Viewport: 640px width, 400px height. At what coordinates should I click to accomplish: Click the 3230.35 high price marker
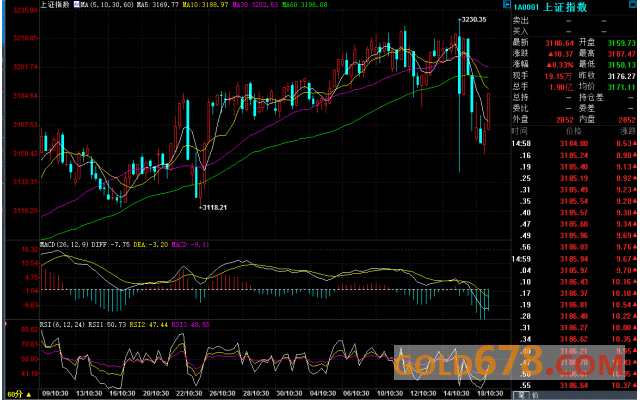pos(473,19)
